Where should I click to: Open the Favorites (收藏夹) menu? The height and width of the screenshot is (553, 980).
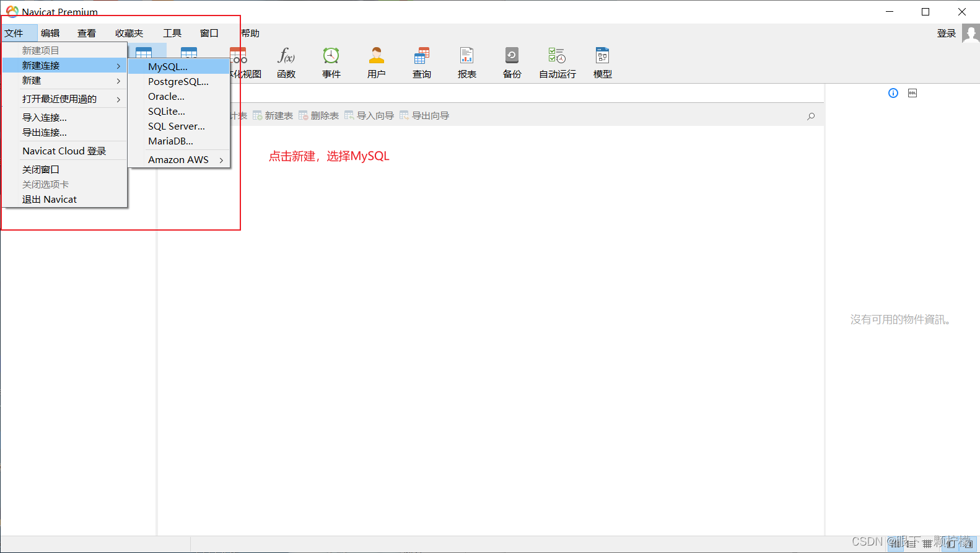(x=129, y=33)
